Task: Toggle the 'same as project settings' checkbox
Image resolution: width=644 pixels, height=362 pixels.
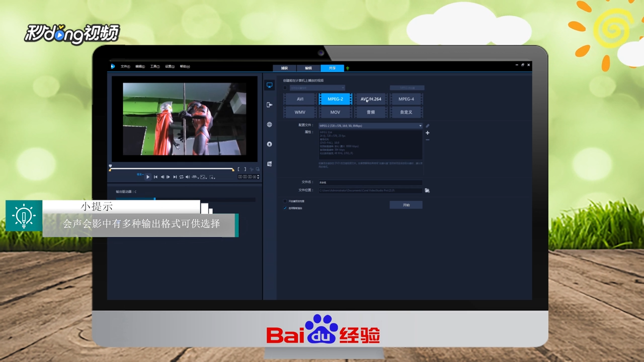Action: pyautogui.click(x=285, y=87)
